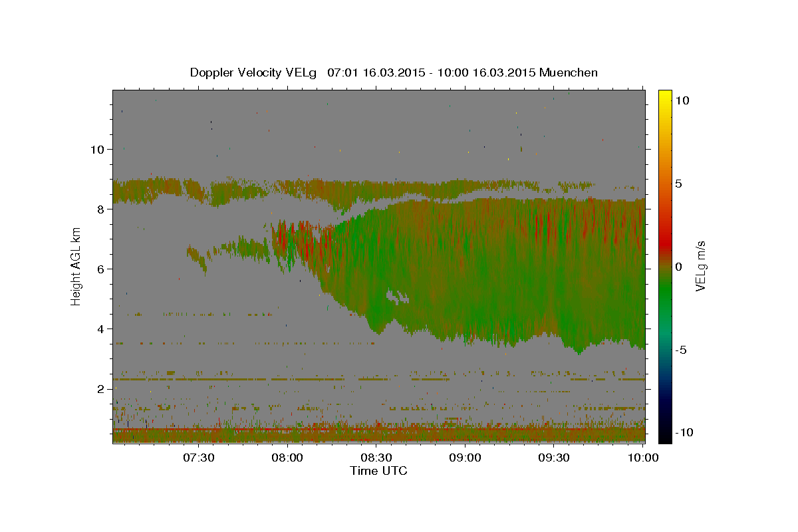798x532 pixels.
Task: Click the height axis label 2
Action: (x=101, y=388)
